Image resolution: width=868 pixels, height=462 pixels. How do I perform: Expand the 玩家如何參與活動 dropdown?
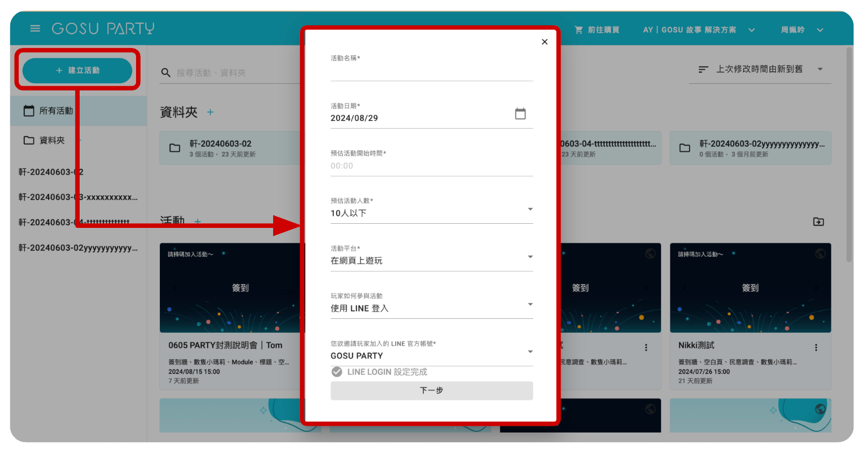[x=530, y=304]
